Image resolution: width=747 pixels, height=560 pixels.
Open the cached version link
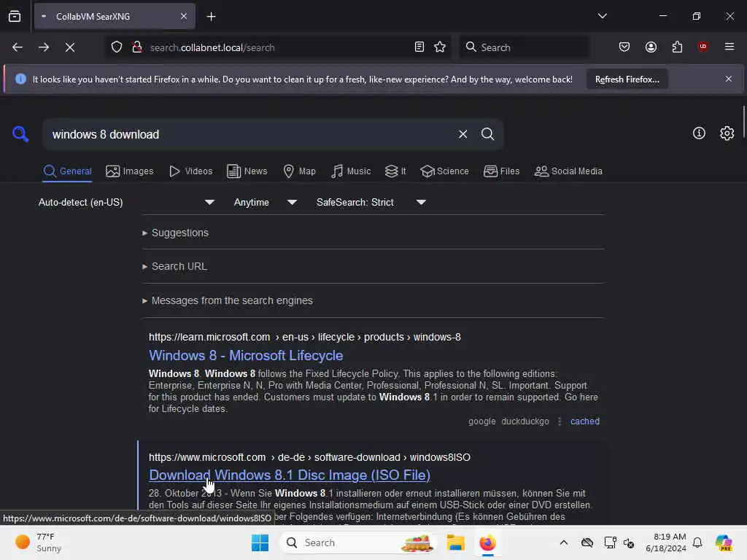[x=585, y=421]
